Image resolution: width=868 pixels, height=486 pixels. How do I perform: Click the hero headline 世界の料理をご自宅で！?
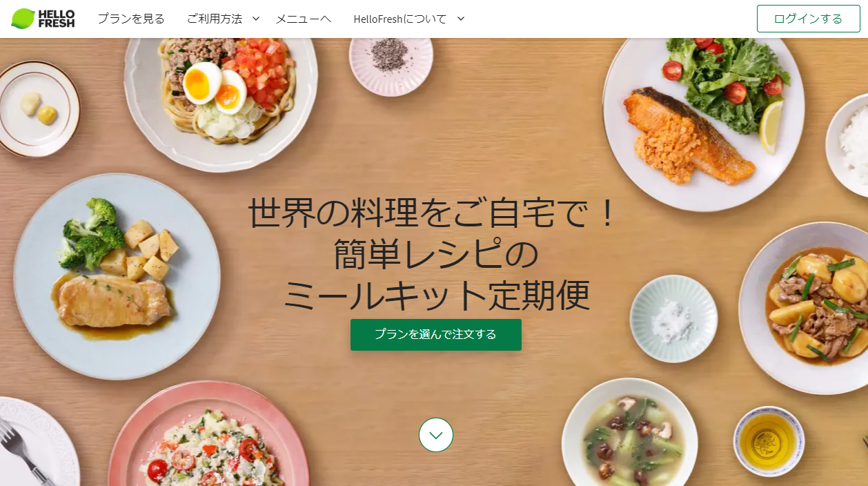pyautogui.click(x=433, y=214)
